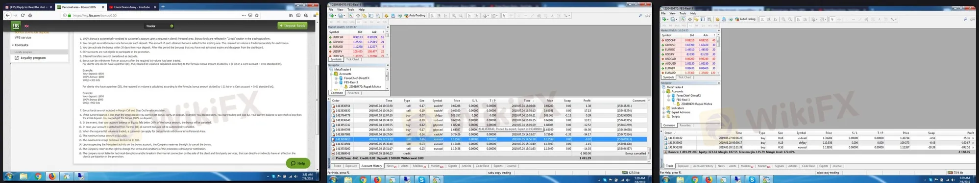Image resolution: width=980 pixels, height=183 pixels.
Task: Switch to FBS Reply chat tab
Action: pyautogui.click(x=28, y=7)
